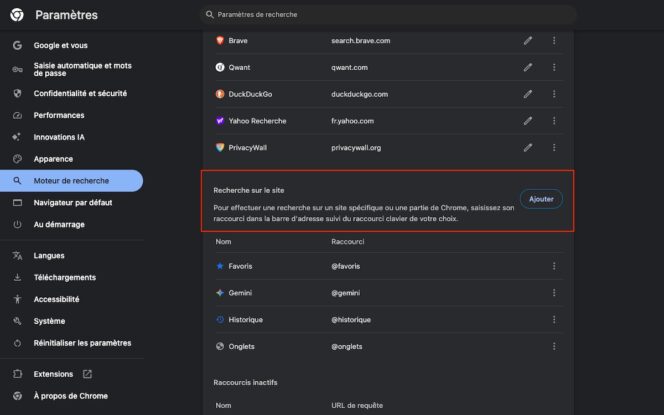Click the gauge icon for Performances
Viewport: 664px width, 415px height.
(x=17, y=115)
